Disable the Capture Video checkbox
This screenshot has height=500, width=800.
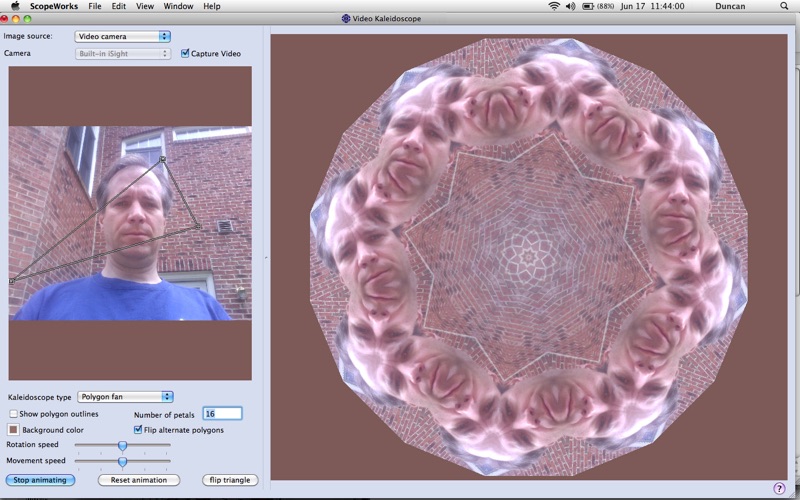pyautogui.click(x=185, y=53)
